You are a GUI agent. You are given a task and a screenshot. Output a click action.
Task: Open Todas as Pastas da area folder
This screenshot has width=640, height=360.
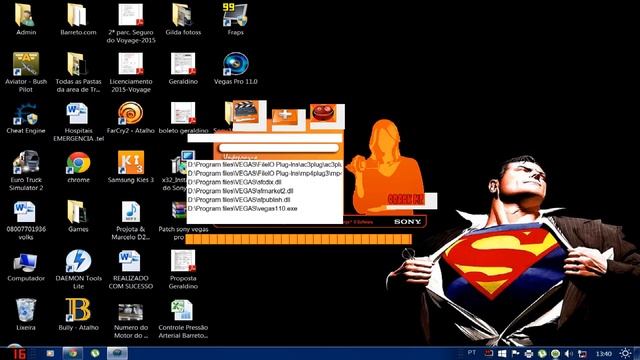pos(78,72)
